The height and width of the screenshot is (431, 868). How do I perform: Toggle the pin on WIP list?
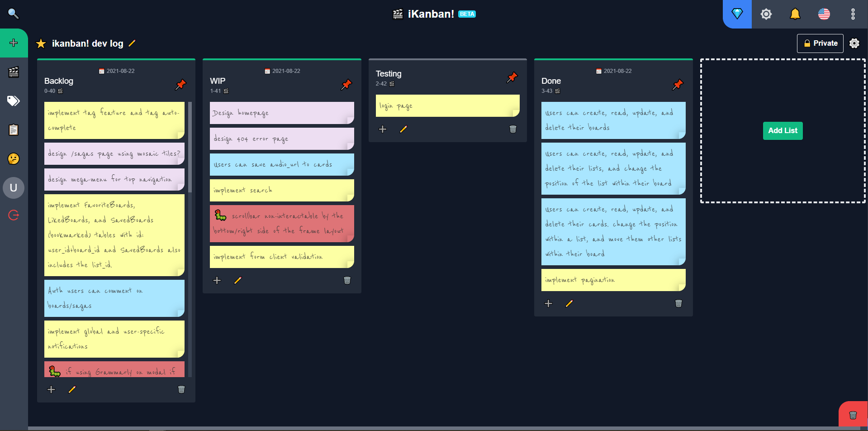(346, 84)
